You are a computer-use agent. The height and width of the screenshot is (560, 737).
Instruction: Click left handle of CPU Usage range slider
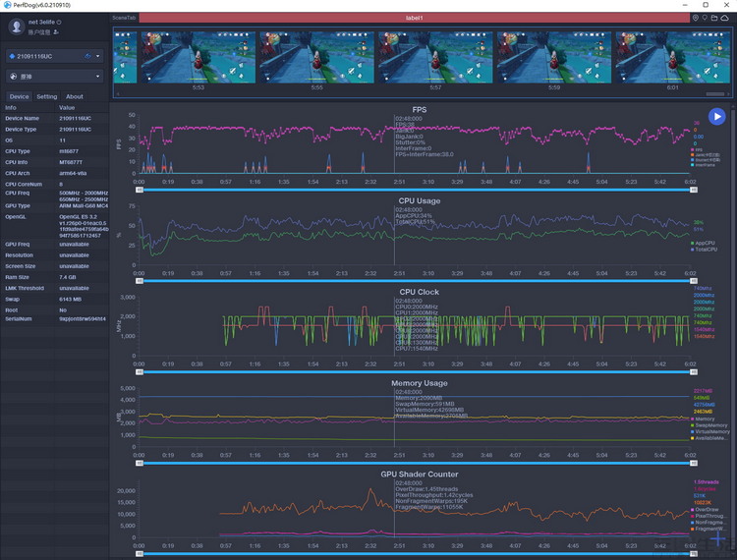pyautogui.click(x=140, y=281)
